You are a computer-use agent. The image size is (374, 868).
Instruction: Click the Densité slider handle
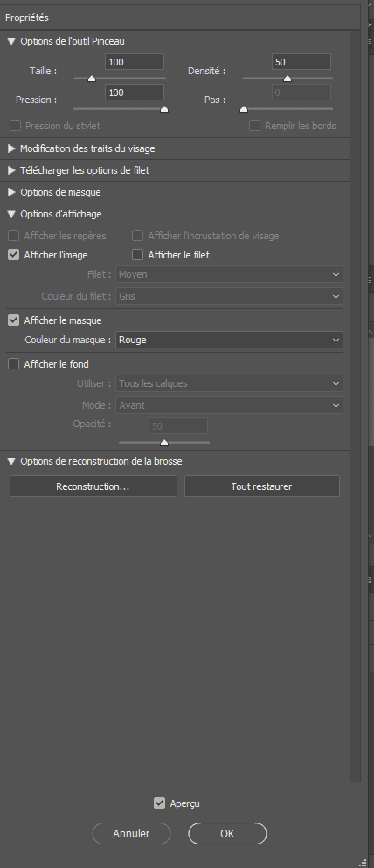[x=287, y=79]
